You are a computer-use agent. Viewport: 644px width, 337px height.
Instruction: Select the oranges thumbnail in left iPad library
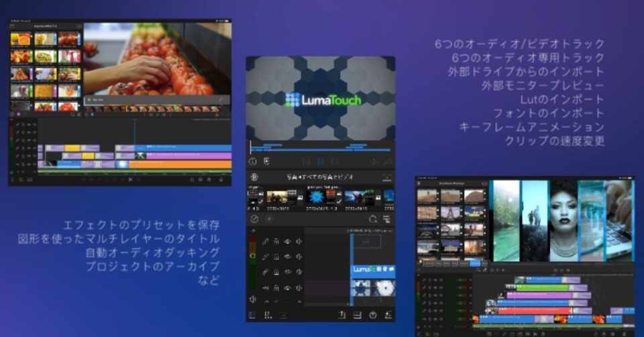click(21, 39)
